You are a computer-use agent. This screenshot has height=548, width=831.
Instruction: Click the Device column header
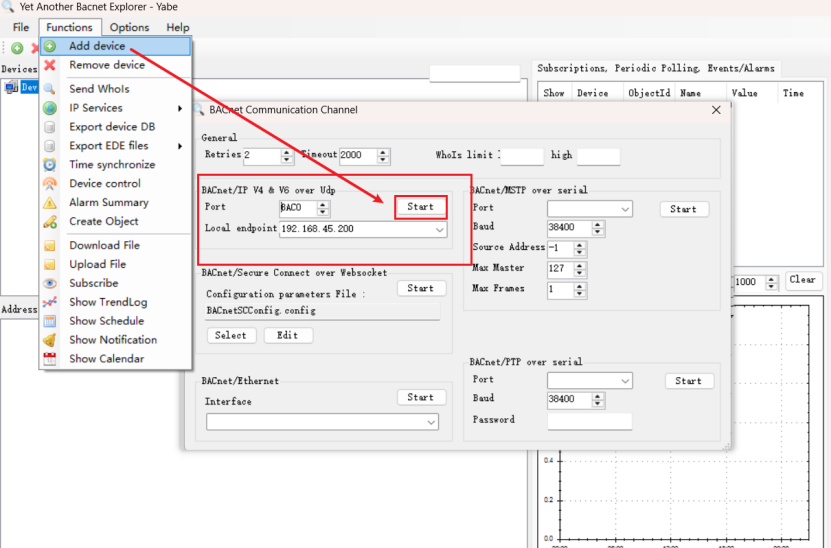(593, 93)
